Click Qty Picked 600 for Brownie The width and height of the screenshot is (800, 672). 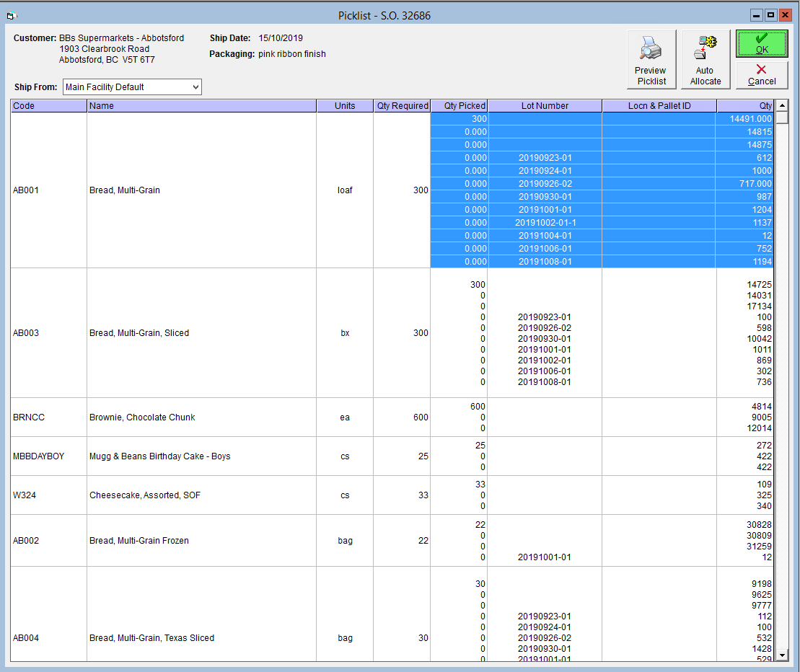478,407
